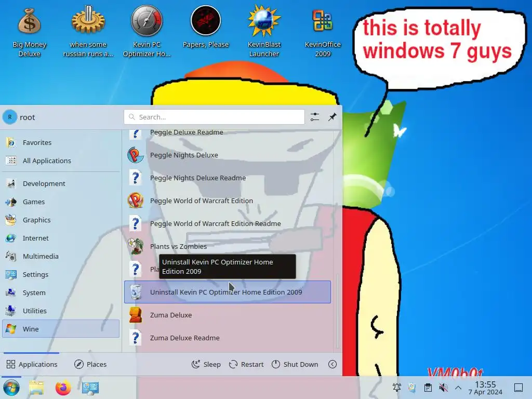Viewport: 532px width, 399px height.
Task: Switch to Applications tab
Action: click(32, 364)
